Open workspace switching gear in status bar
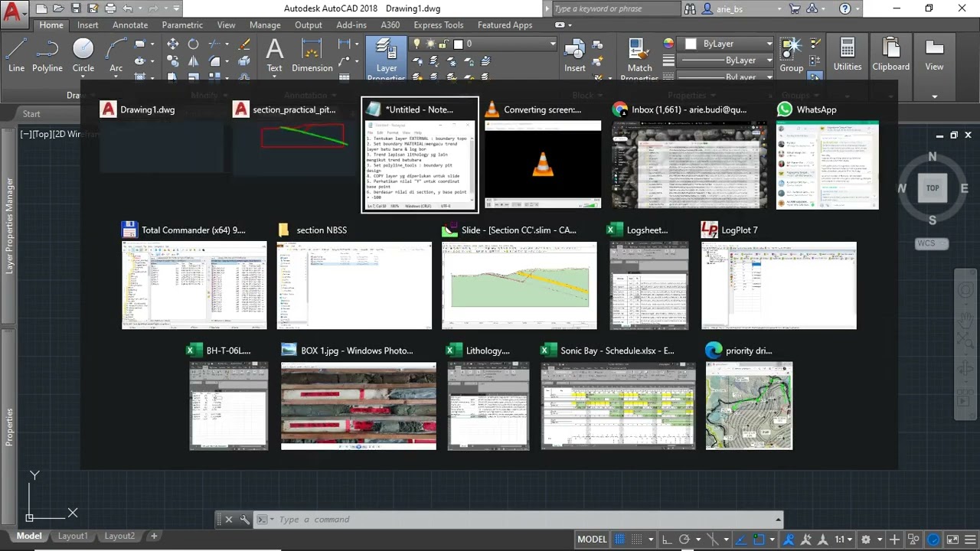980x551 pixels. click(x=867, y=540)
